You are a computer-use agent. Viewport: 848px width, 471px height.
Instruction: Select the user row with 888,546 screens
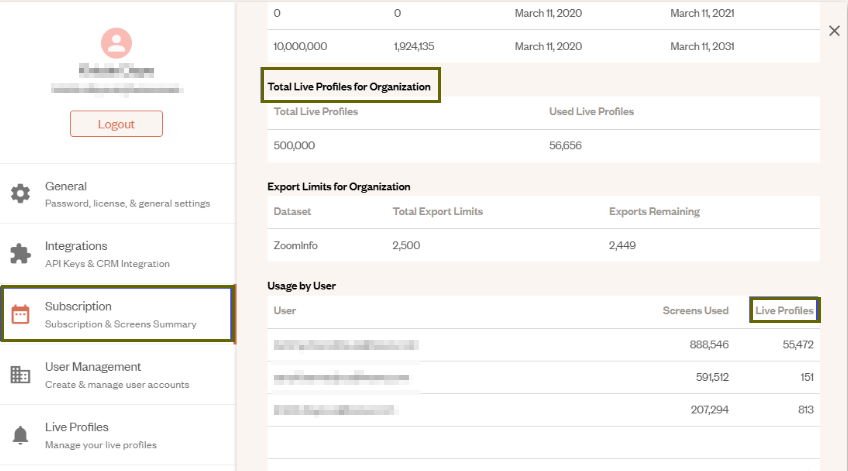coord(543,344)
